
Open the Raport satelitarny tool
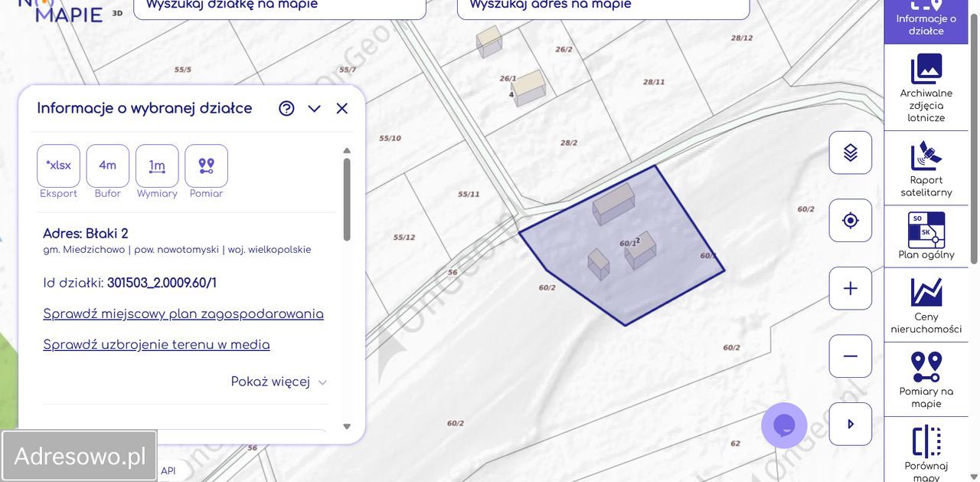tap(926, 169)
